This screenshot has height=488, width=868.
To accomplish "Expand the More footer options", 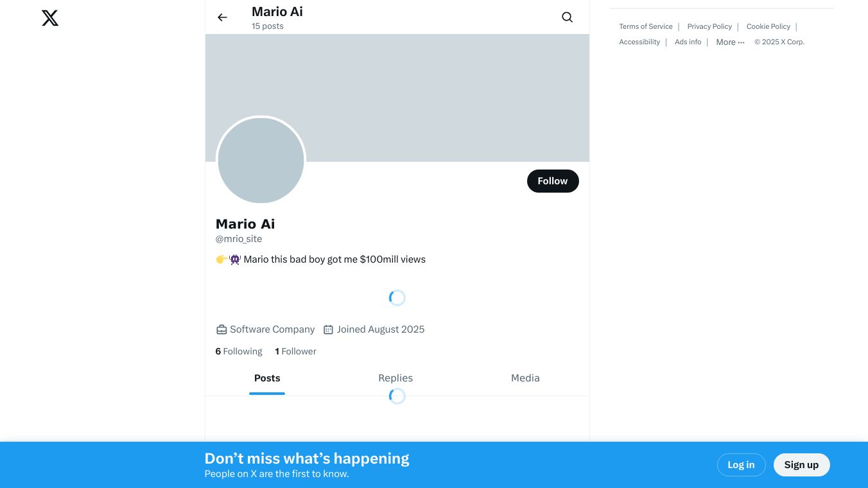I will [x=730, y=42].
